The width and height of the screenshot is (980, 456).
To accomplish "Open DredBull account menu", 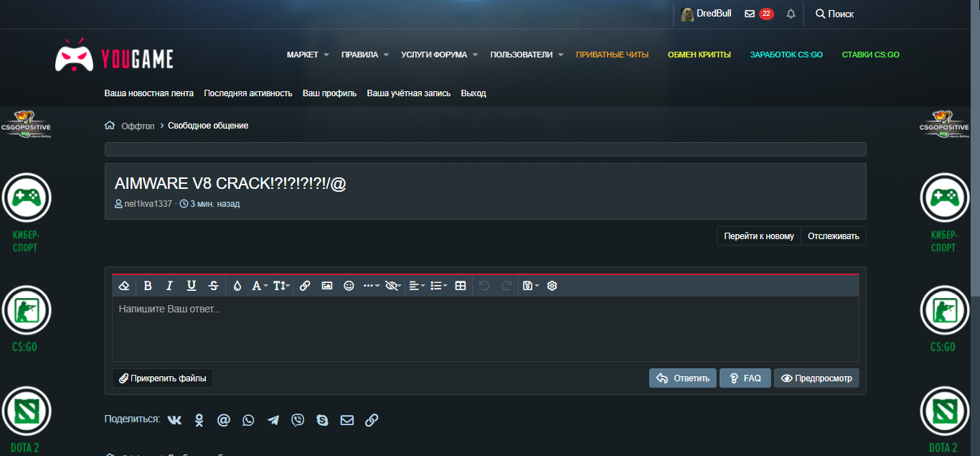I will coord(706,14).
